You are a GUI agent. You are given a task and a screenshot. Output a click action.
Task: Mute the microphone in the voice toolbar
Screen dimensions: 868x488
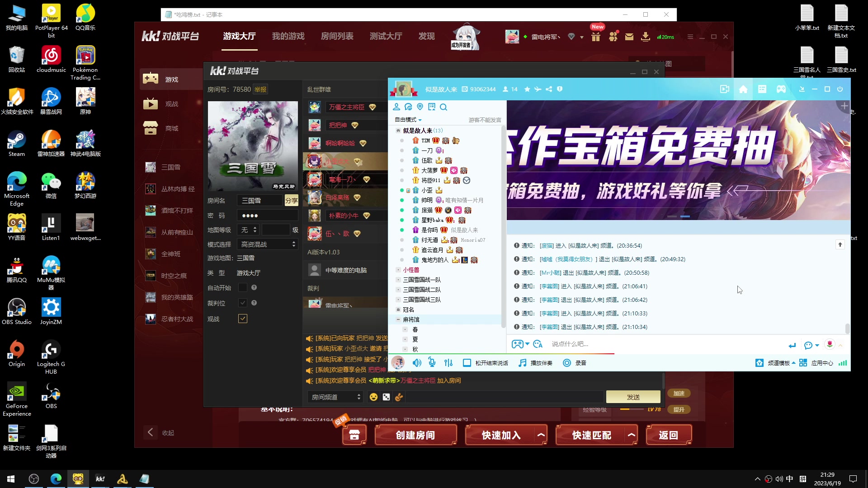coord(432,362)
